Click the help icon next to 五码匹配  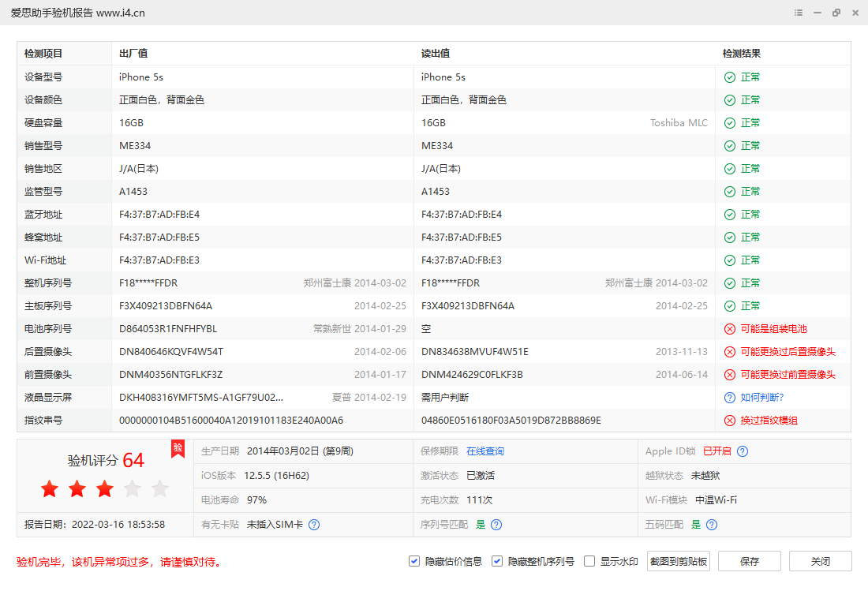pos(712,525)
